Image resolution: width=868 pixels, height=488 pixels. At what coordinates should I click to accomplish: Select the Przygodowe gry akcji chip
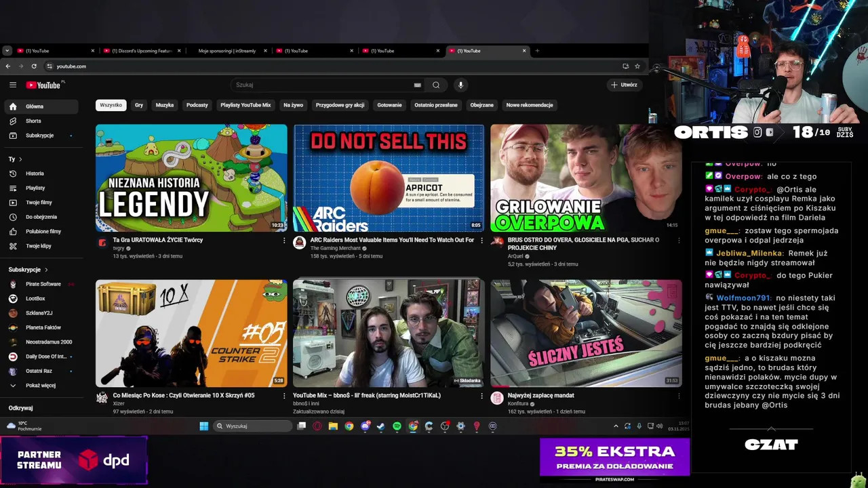click(x=340, y=105)
